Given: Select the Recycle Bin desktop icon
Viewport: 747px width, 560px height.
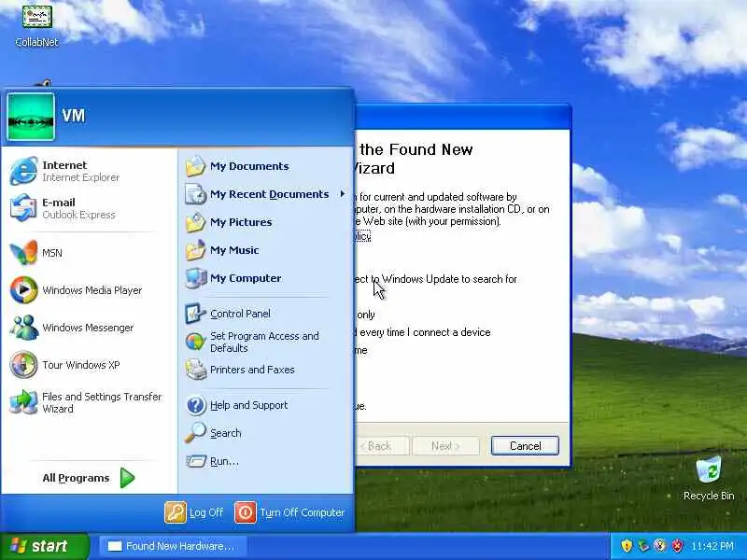Looking at the screenshot, I should point(709,479).
